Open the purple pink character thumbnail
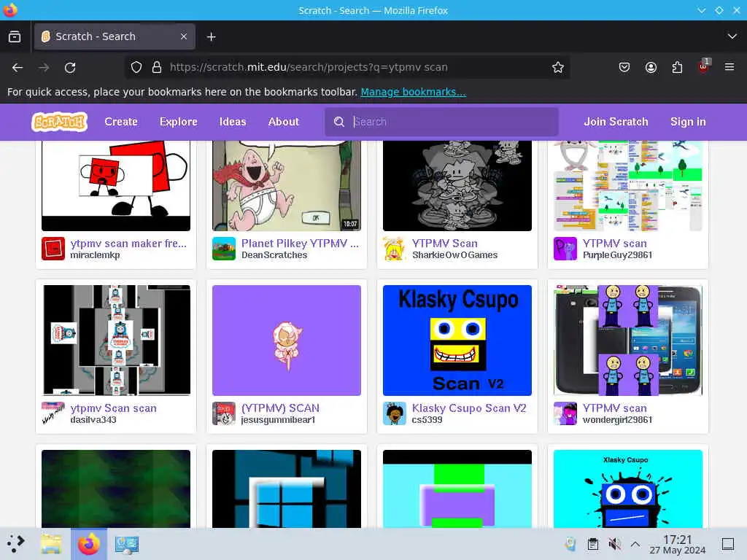This screenshot has width=747, height=560. point(286,341)
